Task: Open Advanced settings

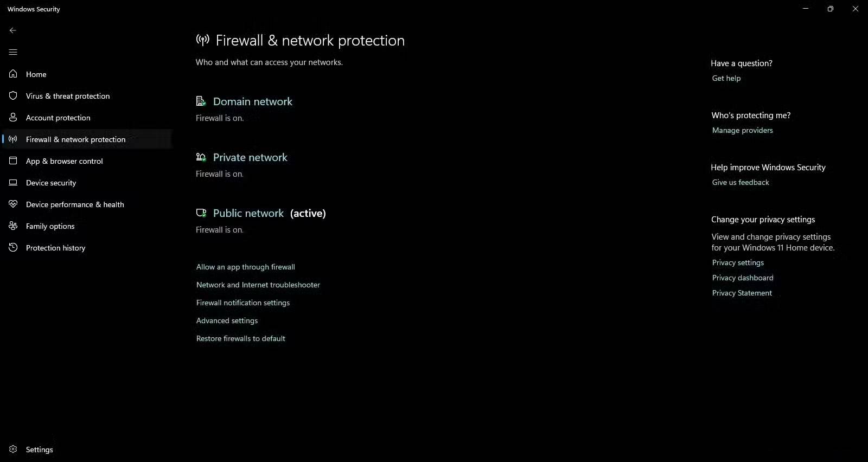Action: (227, 320)
